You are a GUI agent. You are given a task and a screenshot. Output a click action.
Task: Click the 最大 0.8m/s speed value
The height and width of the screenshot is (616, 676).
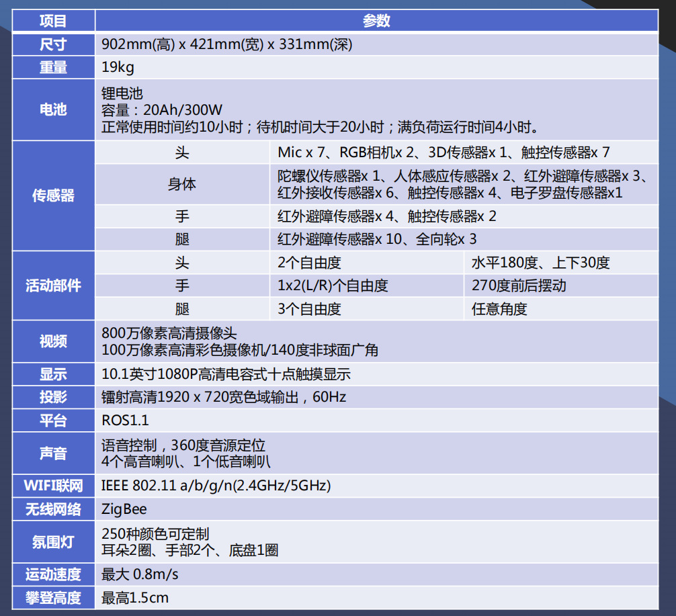140,574
